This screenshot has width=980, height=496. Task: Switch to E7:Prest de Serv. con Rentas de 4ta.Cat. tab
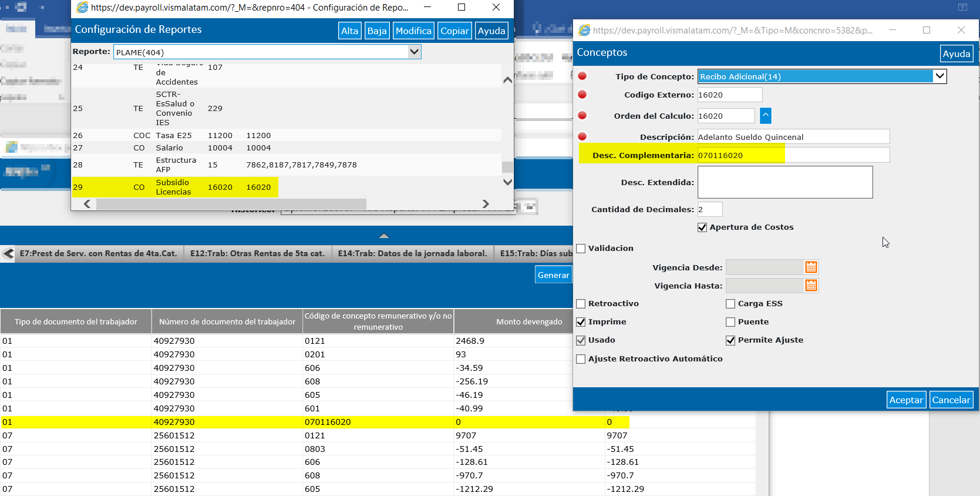click(98, 254)
